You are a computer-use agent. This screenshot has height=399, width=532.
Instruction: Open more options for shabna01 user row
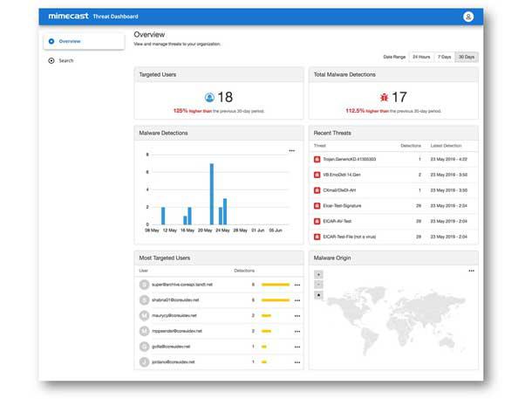297,299
